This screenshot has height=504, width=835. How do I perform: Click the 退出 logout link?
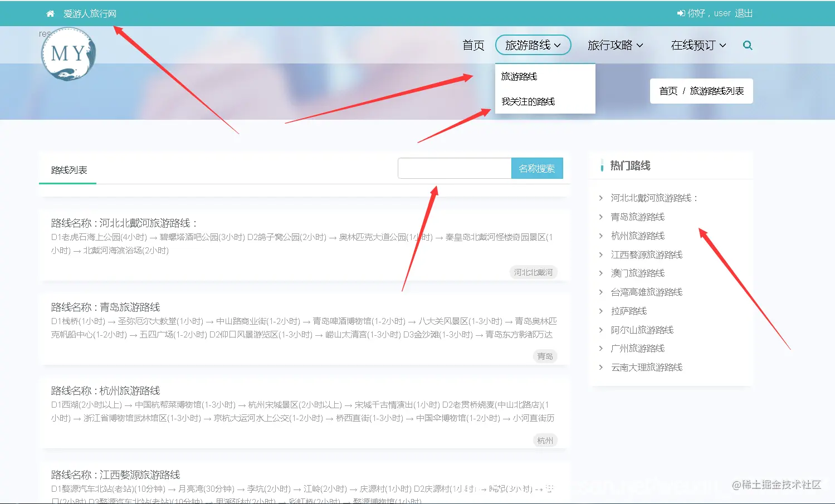744,13
